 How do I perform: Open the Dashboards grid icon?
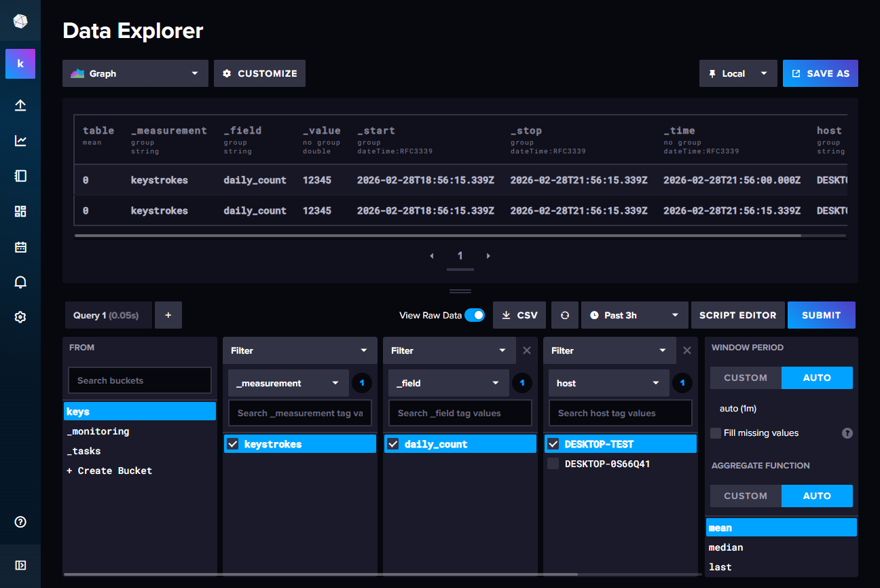click(20, 211)
